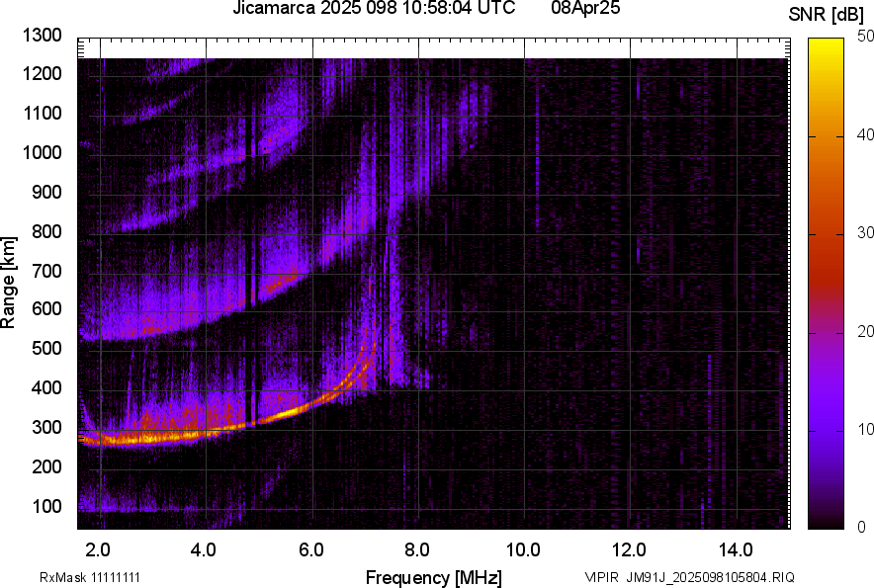Click the 'RxMask 11111111' footer text
874x588 pixels.
[90, 577]
